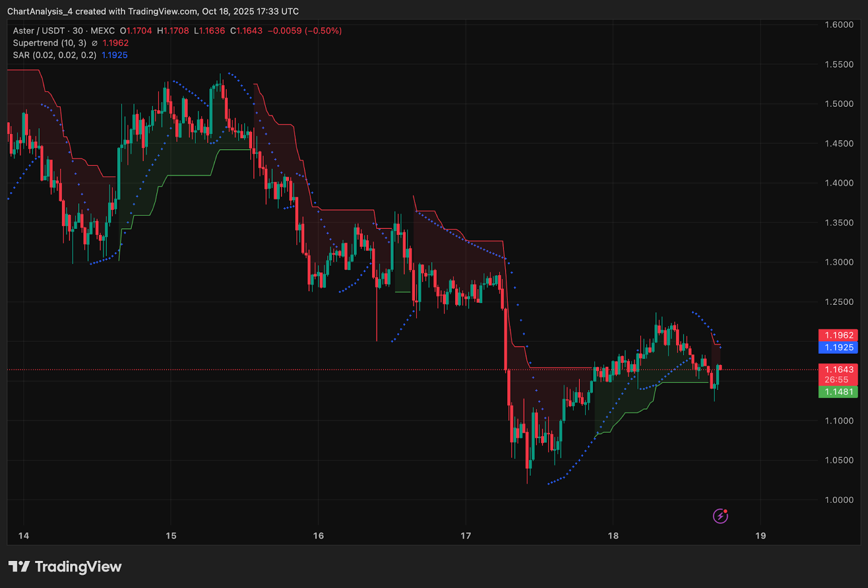Screen dimensions: 868x588
Task: Click the 1.6000 level on price axis
Action: pos(839,24)
